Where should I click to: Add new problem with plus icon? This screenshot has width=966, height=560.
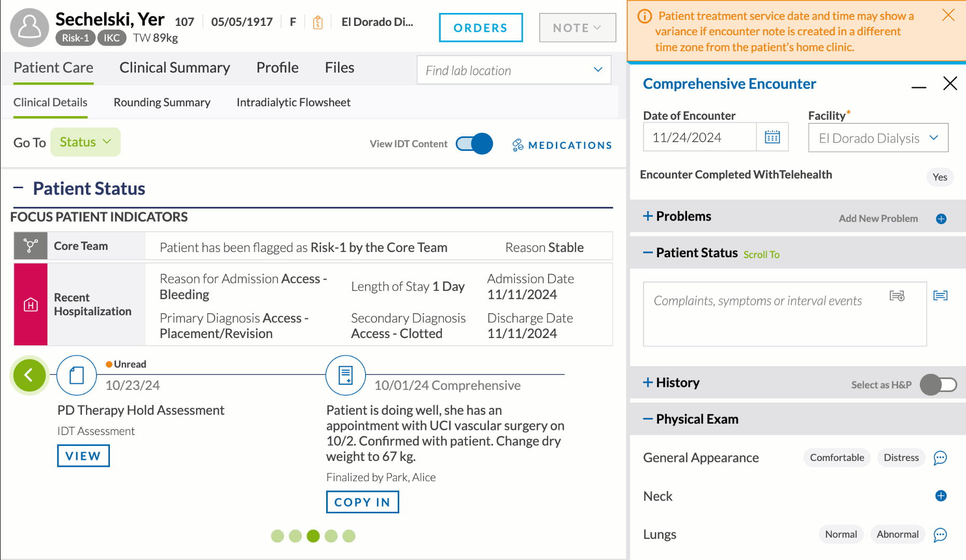(x=941, y=219)
